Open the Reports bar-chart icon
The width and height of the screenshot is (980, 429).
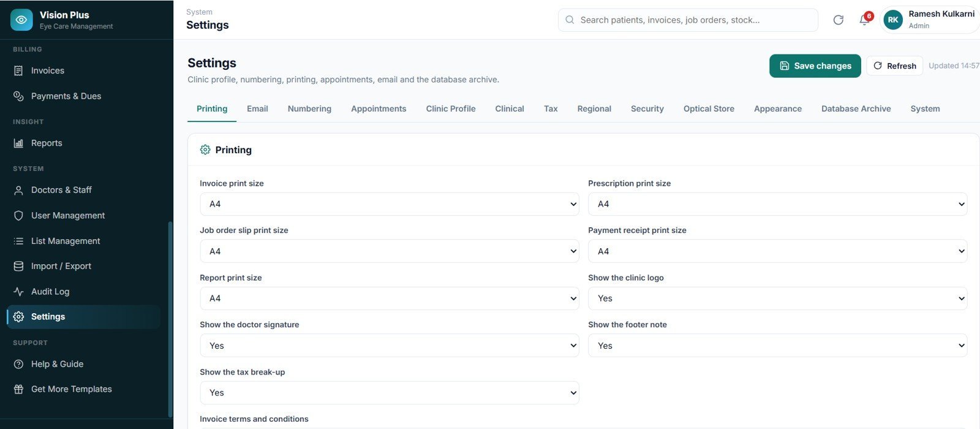tap(18, 143)
